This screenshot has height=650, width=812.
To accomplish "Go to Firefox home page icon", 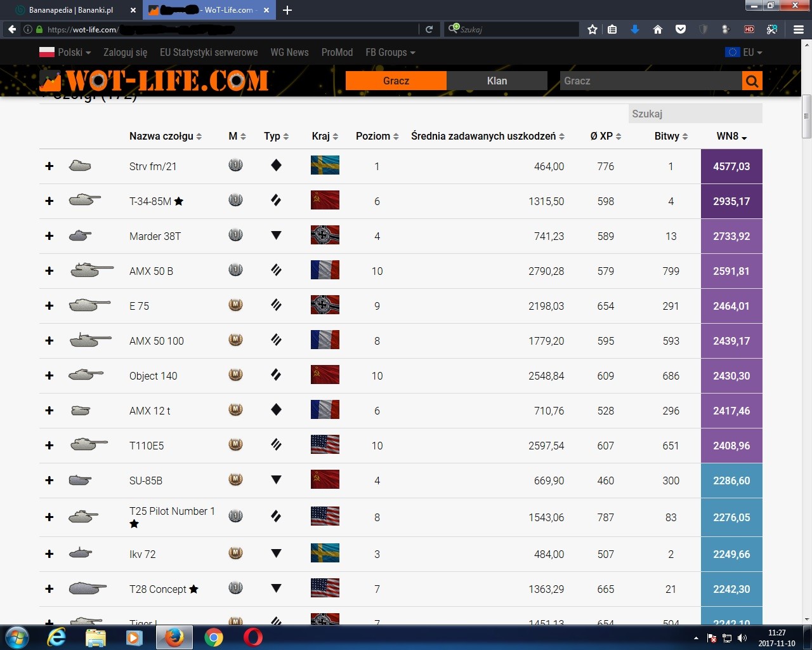I will pos(658,29).
